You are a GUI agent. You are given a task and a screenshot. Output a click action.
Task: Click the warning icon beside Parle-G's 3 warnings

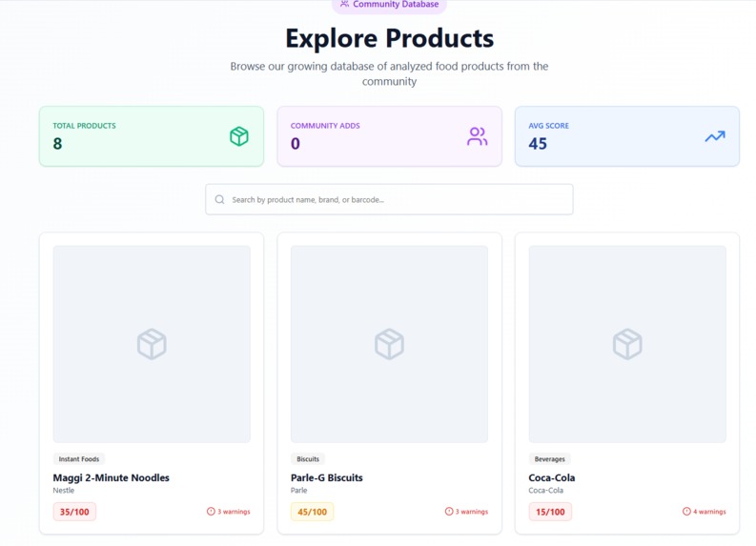[x=449, y=512]
